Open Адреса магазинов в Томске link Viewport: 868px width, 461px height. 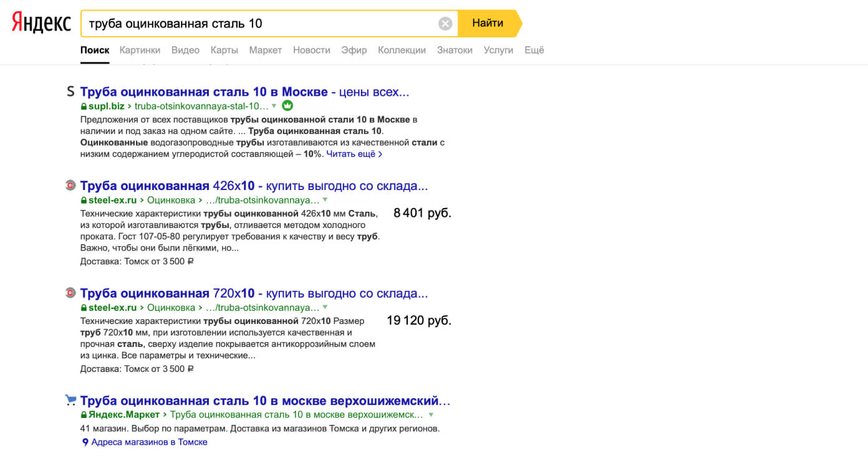click(x=150, y=442)
